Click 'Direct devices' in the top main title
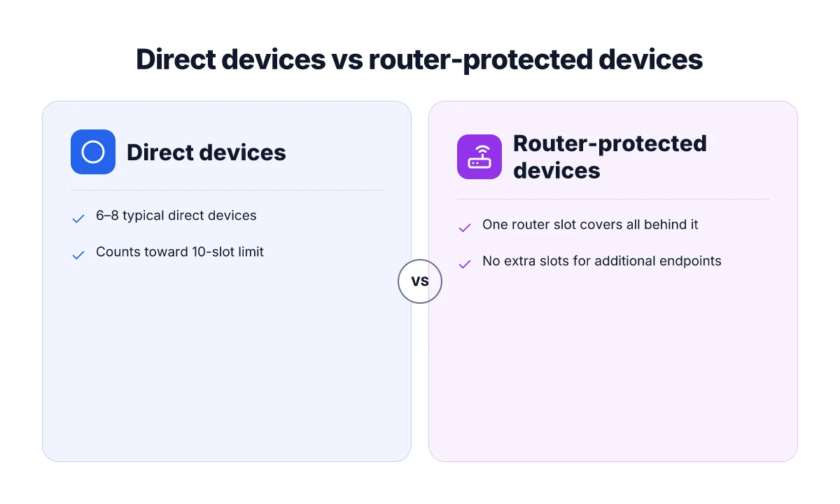The height and width of the screenshot is (504, 840). [x=231, y=59]
